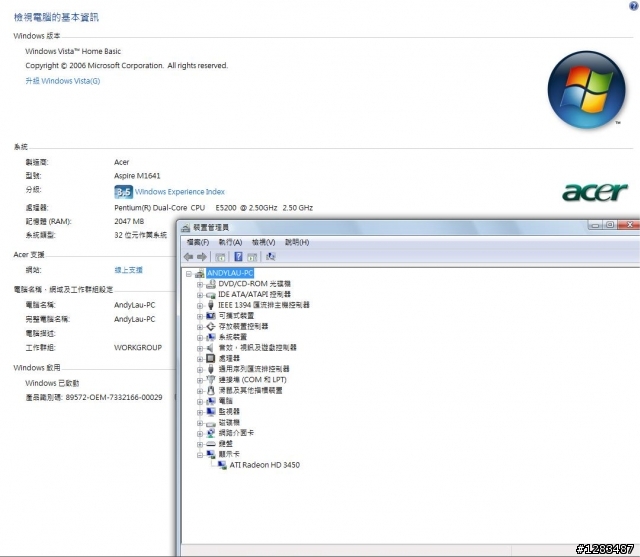Open the 執行(A) menu

[x=230, y=242]
